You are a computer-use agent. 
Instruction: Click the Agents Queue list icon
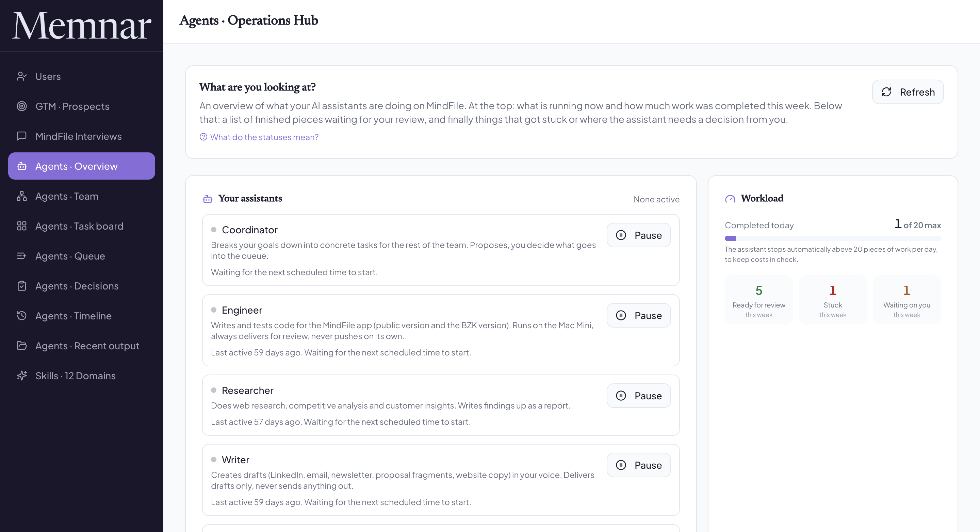pyautogui.click(x=22, y=256)
